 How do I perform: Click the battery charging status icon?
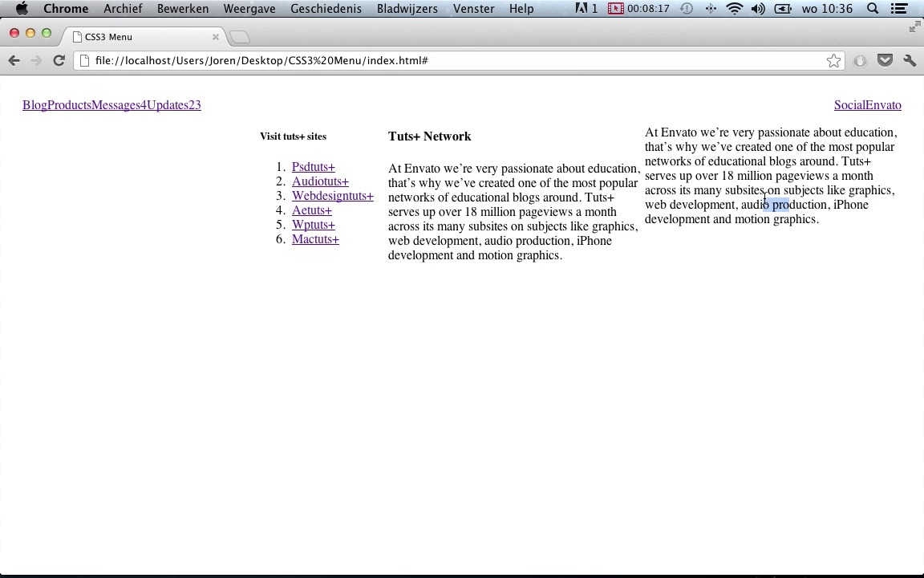point(783,8)
